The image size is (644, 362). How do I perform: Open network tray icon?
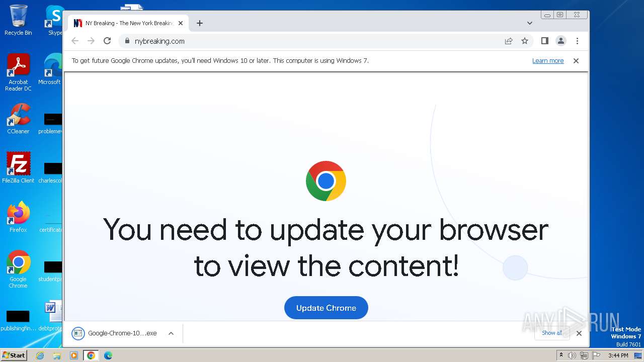coord(584,355)
